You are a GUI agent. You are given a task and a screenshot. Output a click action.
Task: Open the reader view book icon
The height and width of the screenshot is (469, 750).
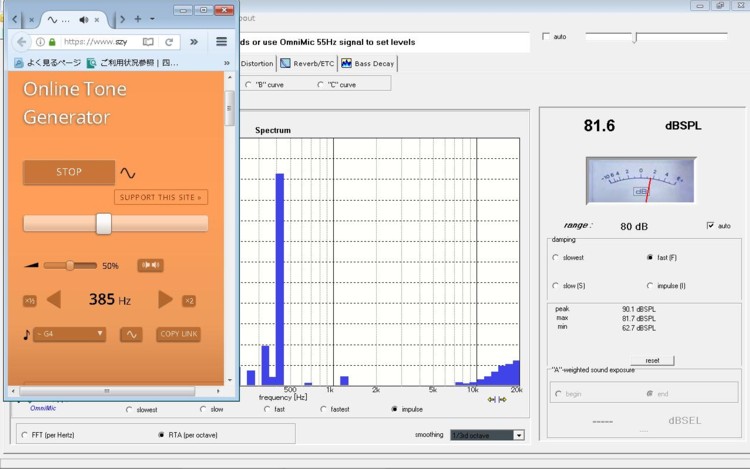pyautogui.click(x=148, y=42)
